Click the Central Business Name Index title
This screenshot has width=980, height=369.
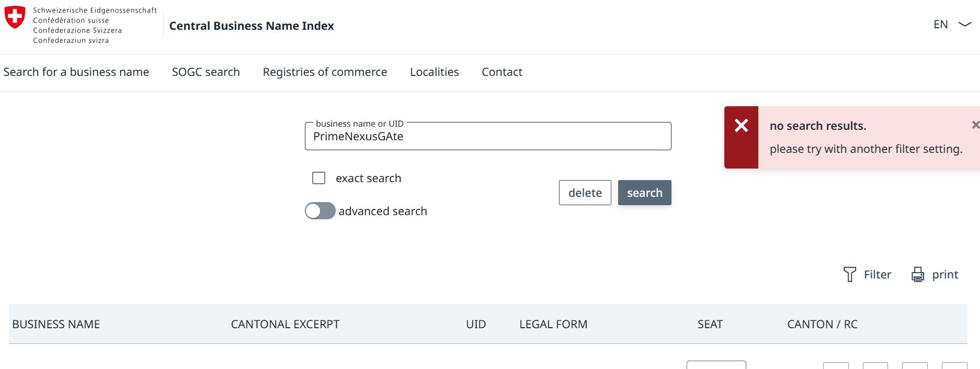[252, 26]
